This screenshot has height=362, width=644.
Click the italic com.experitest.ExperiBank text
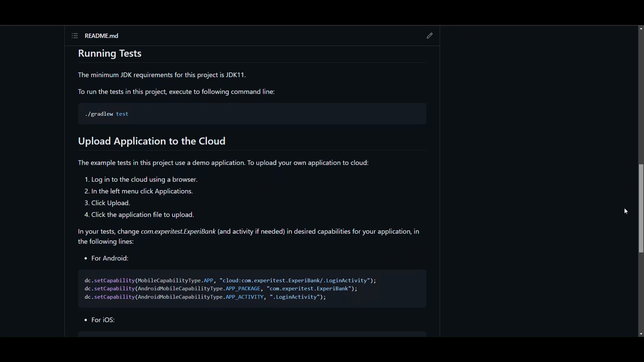coord(178,232)
